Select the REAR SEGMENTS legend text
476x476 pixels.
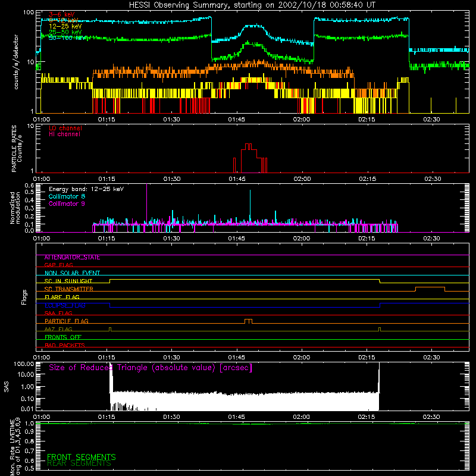pyautogui.click(x=79, y=464)
